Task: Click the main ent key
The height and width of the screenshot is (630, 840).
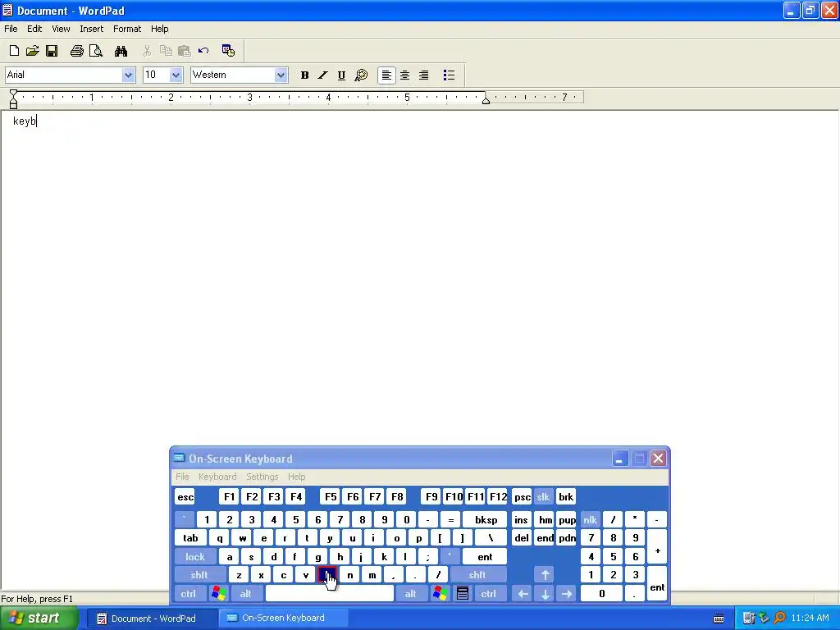Action: coord(485,557)
